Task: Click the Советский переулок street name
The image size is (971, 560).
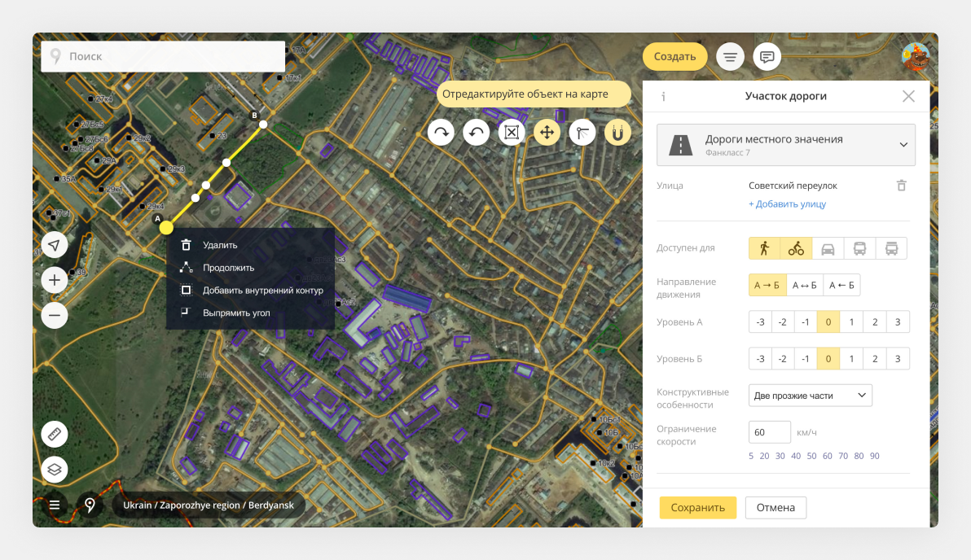Action: pos(793,186)
